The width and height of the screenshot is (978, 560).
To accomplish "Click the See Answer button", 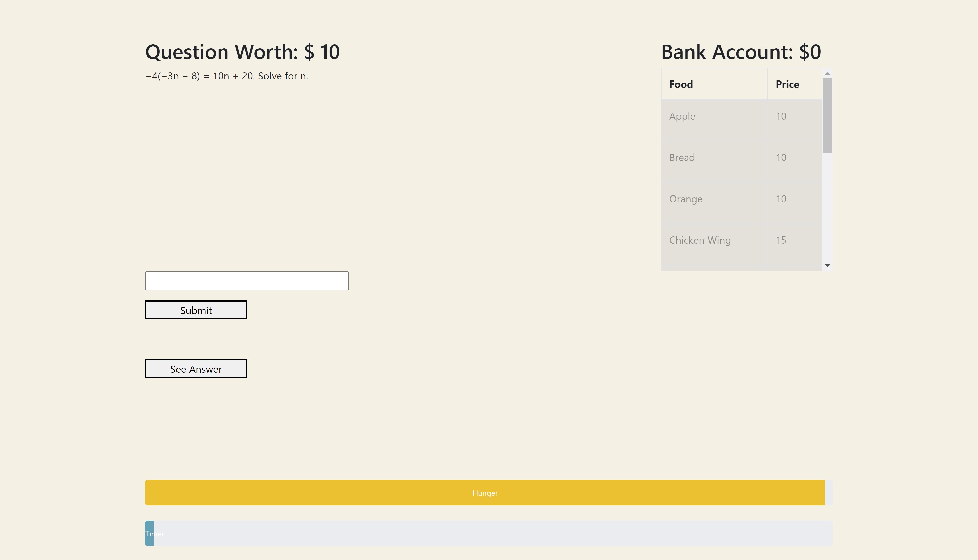I will (196, 369).
